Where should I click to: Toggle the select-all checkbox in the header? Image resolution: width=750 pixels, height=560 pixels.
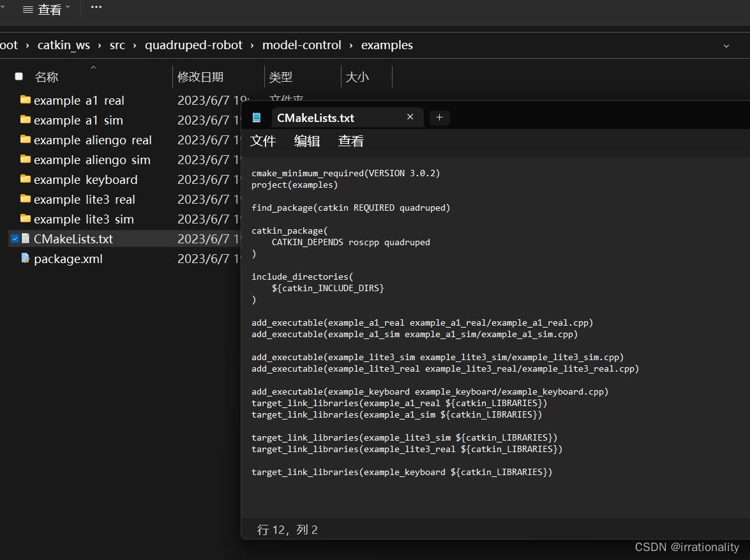tap(19, 75)
